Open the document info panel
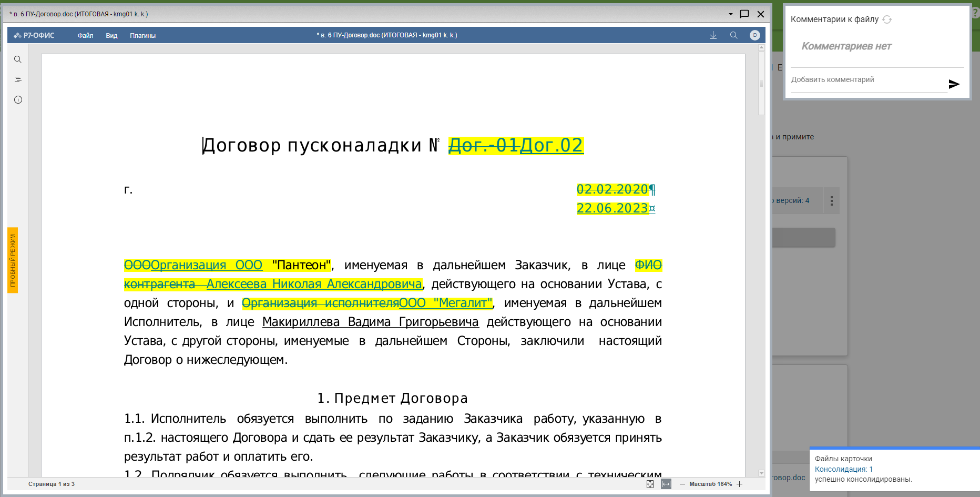Screen dimensions: 980x497 [x=18, y=99]
